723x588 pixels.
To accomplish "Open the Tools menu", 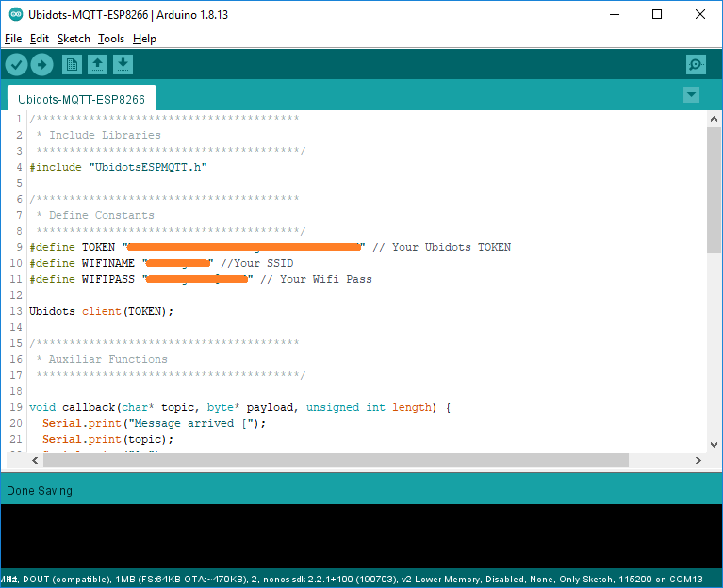I will pyautogui.click(x=111, y=39).
